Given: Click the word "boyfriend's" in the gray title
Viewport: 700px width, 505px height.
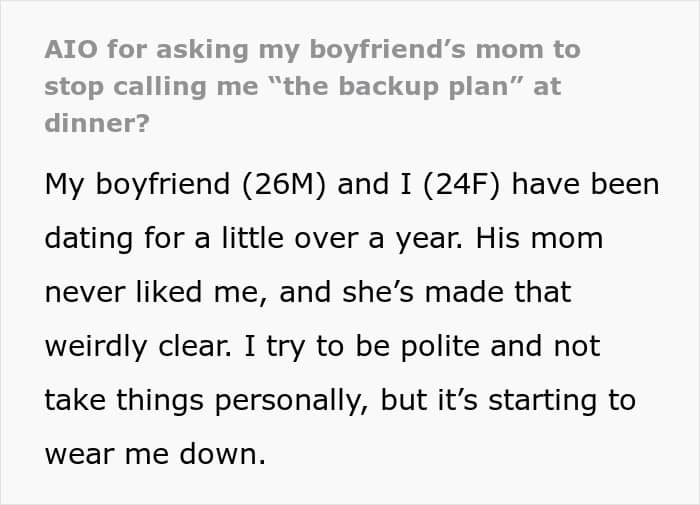Looking at the screenshot, I should point(388,50).
